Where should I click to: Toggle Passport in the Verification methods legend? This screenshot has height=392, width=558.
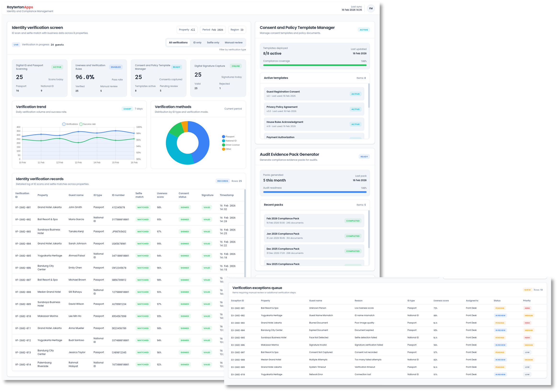click(228, 136)
